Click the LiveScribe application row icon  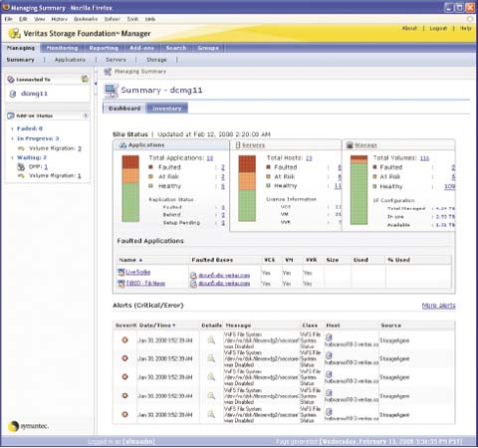tap(121, 273)
